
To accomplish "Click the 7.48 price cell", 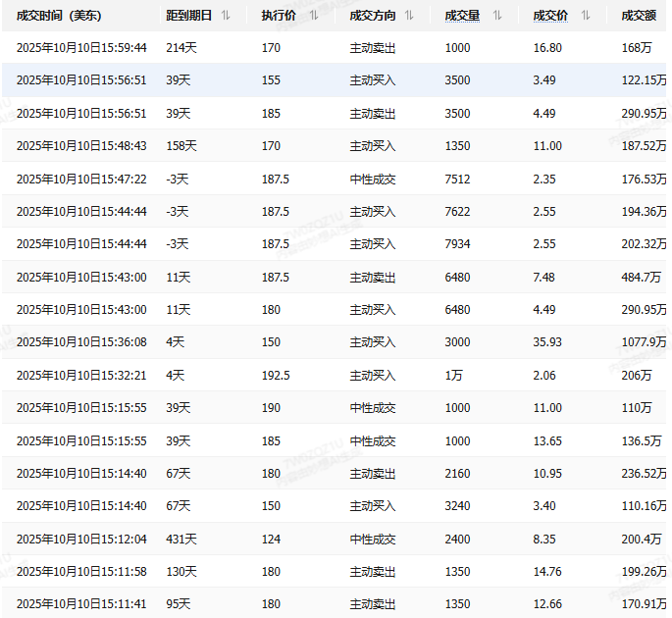I will click(543, 278).
